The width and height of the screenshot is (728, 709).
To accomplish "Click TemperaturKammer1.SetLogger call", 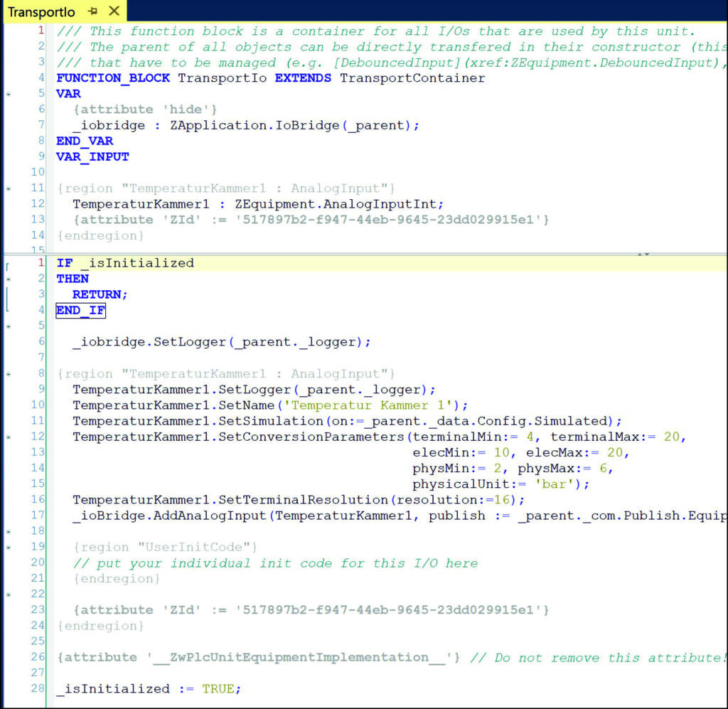I will [254, 390].
